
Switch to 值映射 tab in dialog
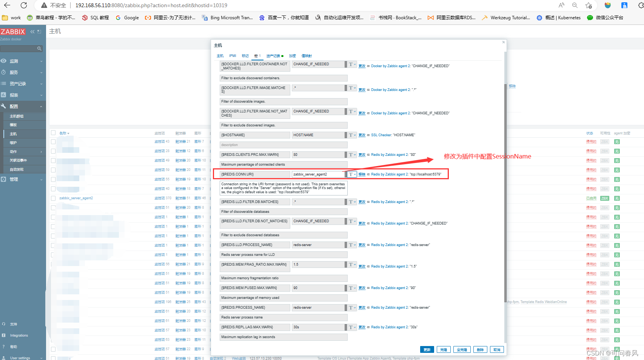click(x=307, y=56)
